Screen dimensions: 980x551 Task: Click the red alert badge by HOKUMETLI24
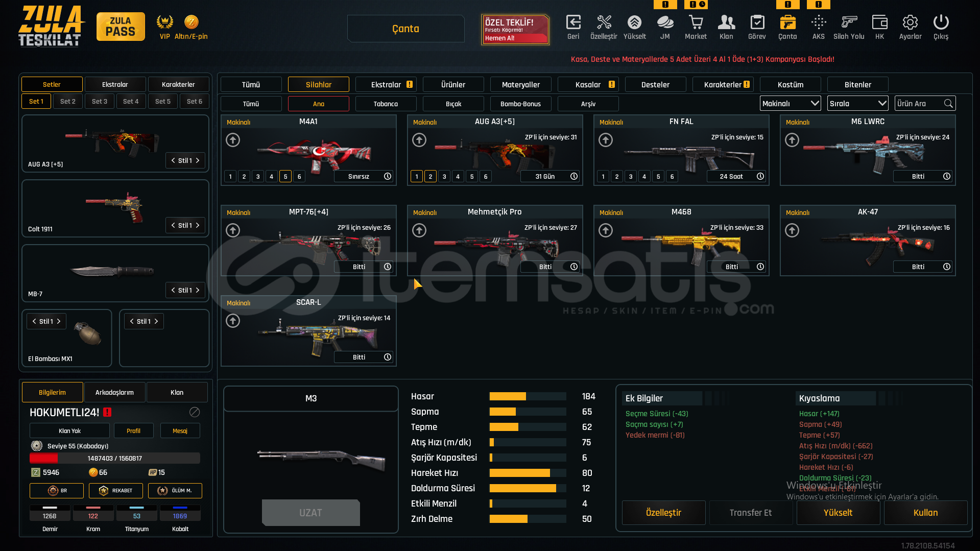[x=107, y=412]
